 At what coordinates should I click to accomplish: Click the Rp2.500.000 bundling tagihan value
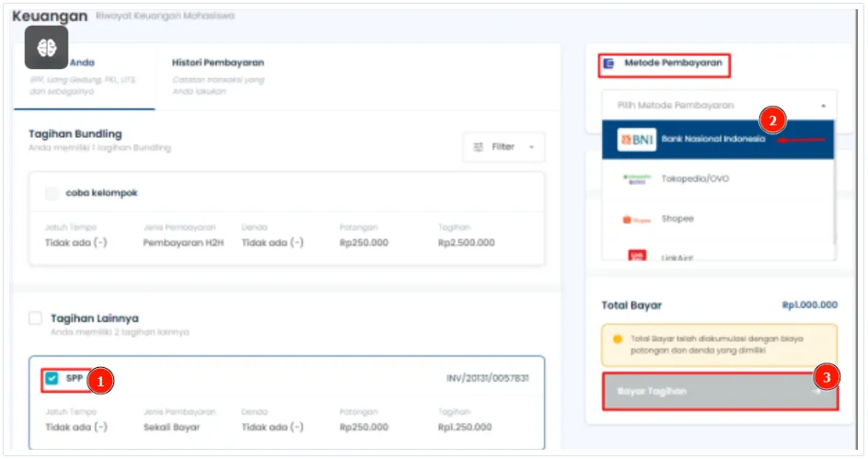coord(466,243)
